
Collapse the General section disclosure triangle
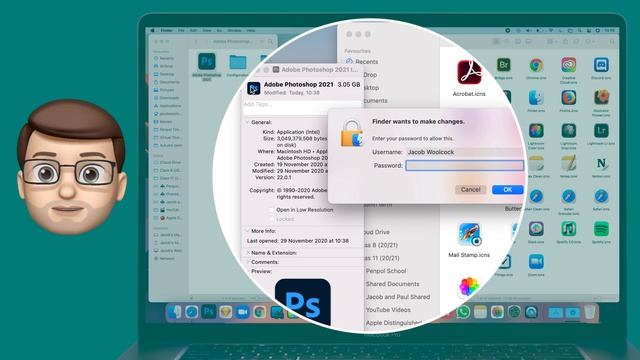[x=247, y=122]
